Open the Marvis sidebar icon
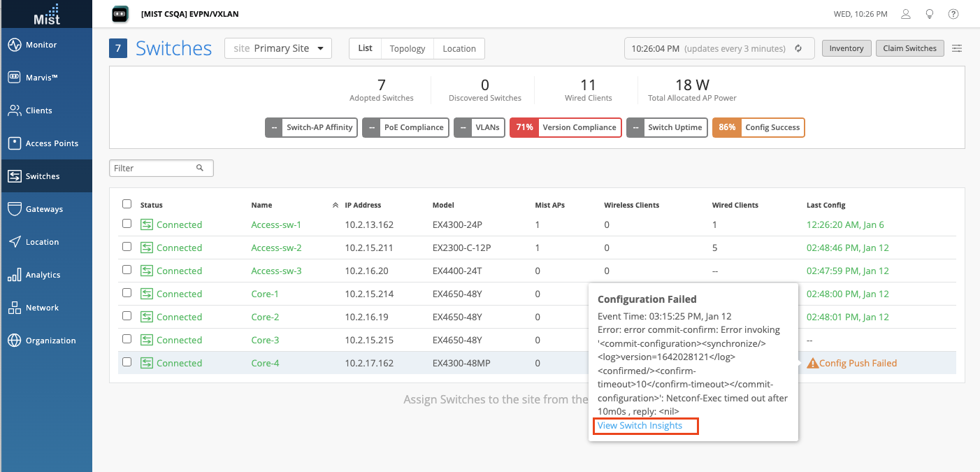 (x=15, y=78)
